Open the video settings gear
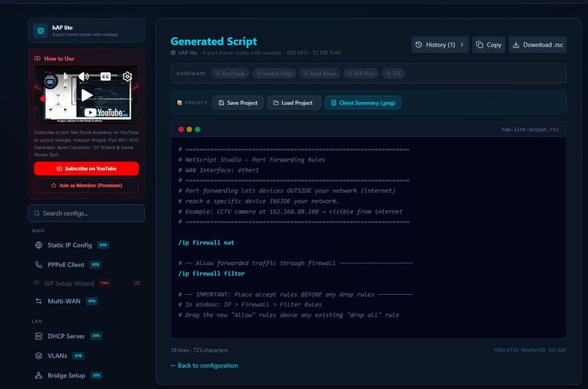This screenshot has height=389, width=588. click(x=127, y=77)
